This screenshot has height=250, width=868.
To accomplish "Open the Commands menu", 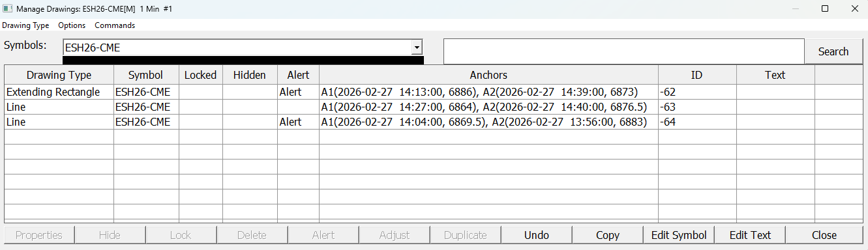I will click(x=115, y=25).
